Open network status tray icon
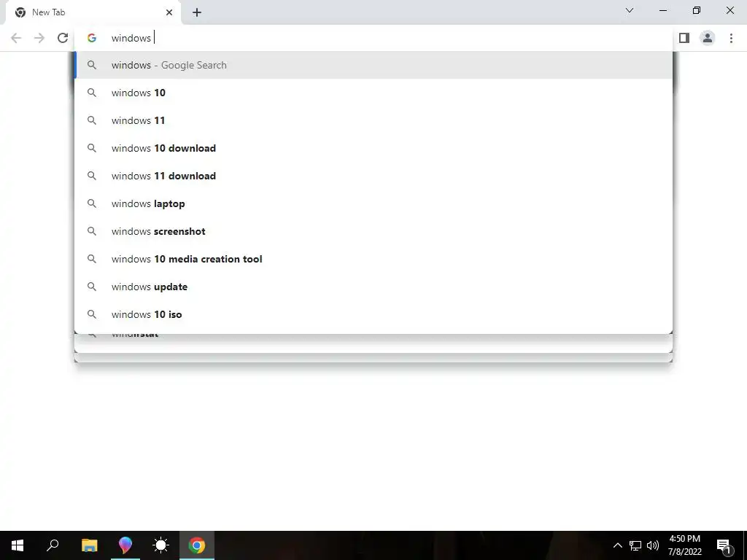 (x=635, y=545)
